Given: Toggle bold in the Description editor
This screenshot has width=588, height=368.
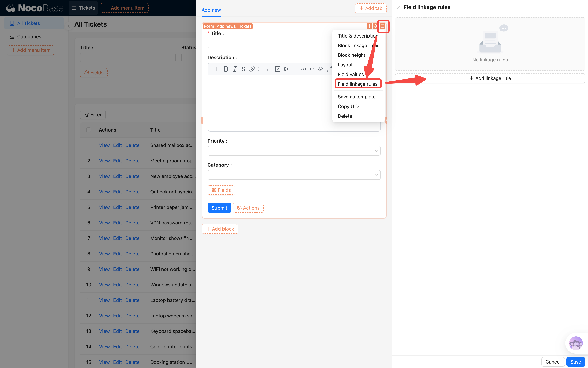Looking at the screenshot, I should (226, 69).
